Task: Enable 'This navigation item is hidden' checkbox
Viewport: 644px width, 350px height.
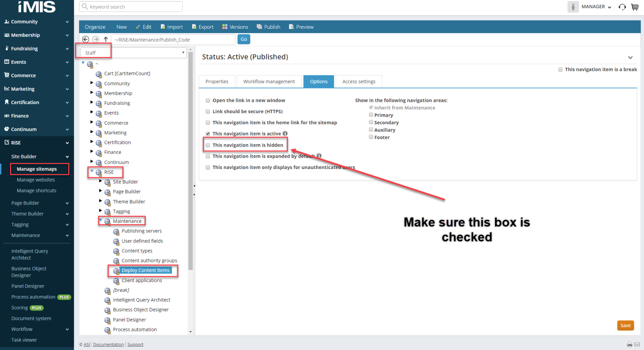Action: 208,145
